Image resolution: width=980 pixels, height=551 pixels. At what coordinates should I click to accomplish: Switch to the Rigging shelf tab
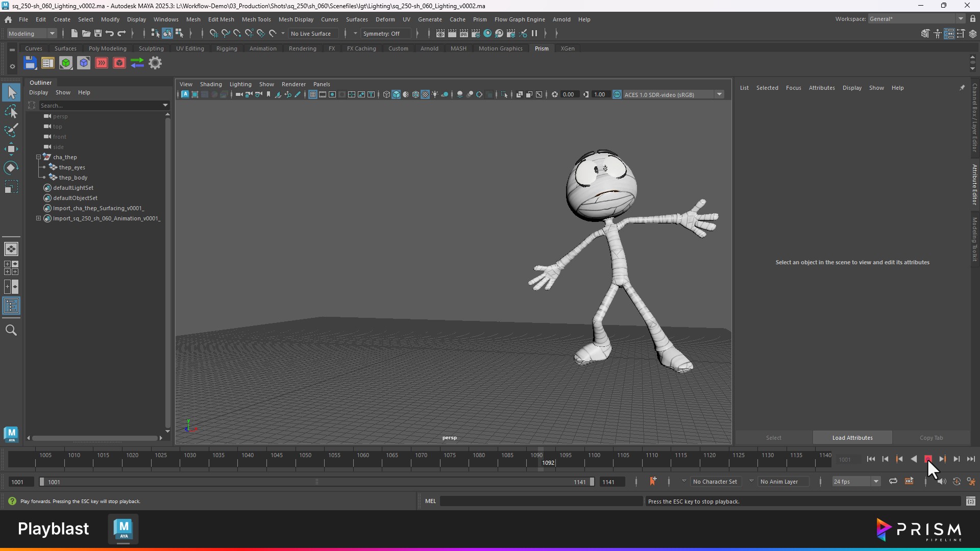227,48
